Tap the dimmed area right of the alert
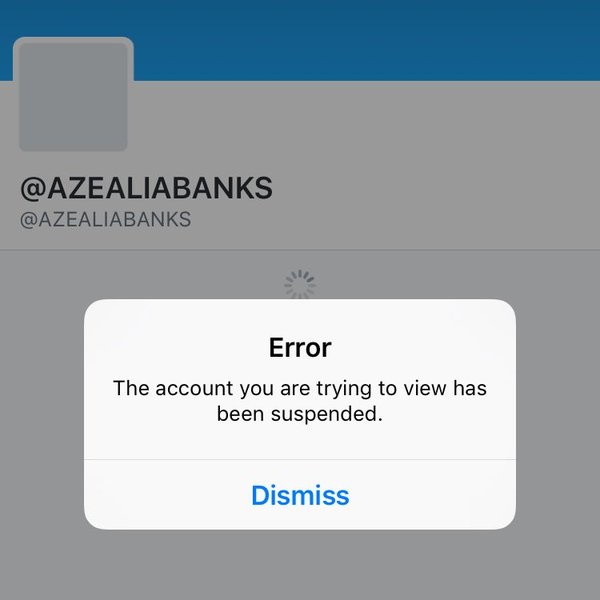Screen dimensions: 600x600 click(x=558, y=413)
